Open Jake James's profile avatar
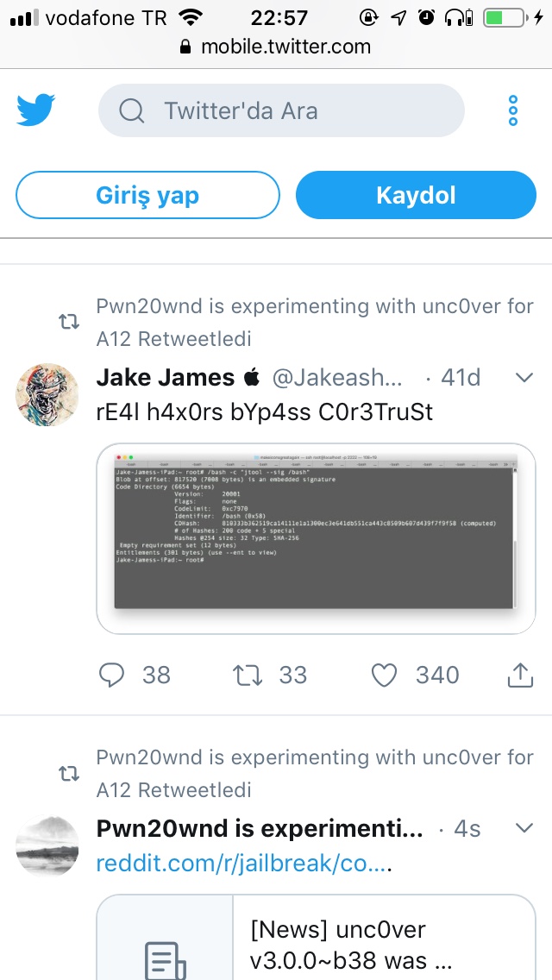 47,394
